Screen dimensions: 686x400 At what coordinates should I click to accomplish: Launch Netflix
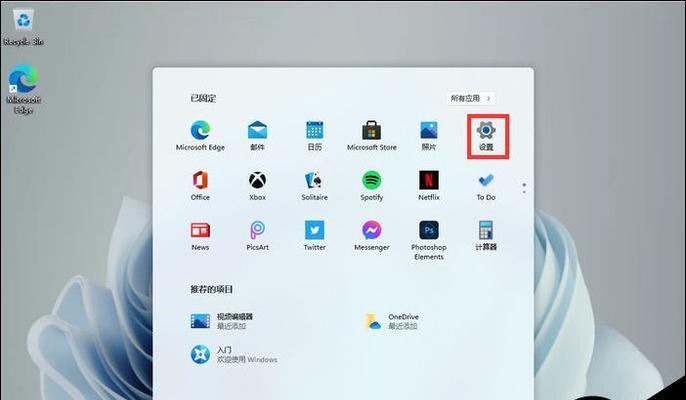coord(429,186)
